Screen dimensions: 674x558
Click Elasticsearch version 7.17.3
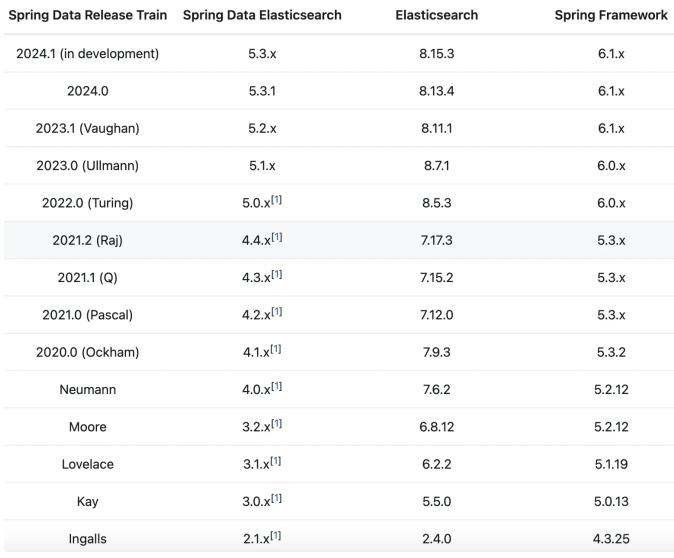tap(437, 240)
